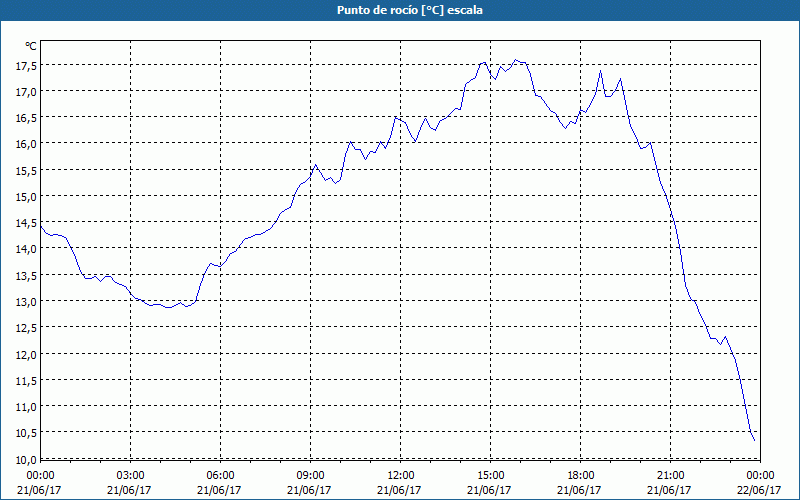The width and height of the screenshot is (800, 500).
Task: Click the 16,0 y-axis label
Action: pos(26,144)
